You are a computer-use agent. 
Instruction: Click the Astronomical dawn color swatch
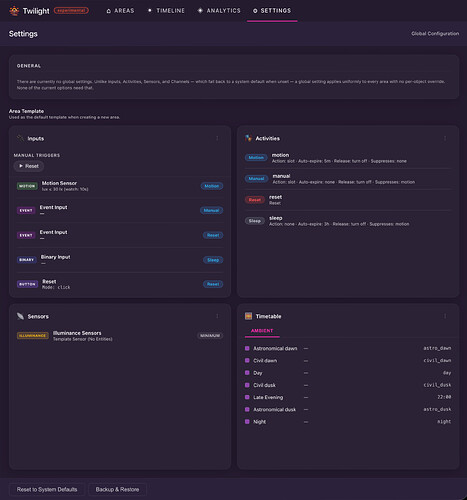pyautogui.click(x=247, y=348)
